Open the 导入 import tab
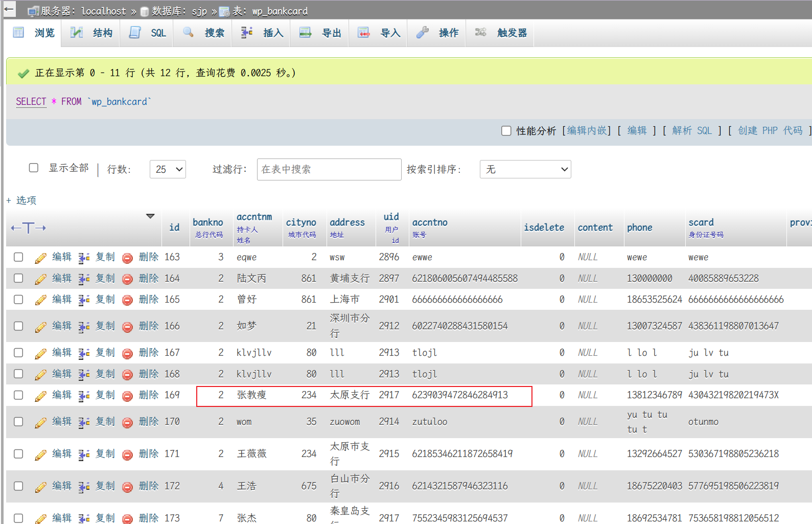The width and height of the screenshot is (812, 524). 379,33
